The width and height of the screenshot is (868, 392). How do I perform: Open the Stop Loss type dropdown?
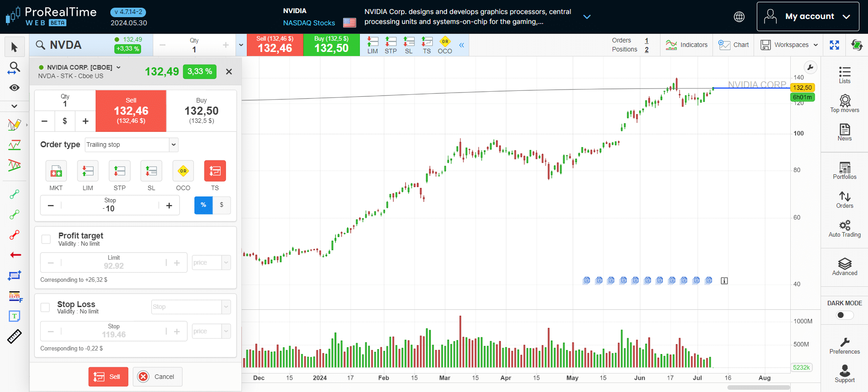coord(191,307)
